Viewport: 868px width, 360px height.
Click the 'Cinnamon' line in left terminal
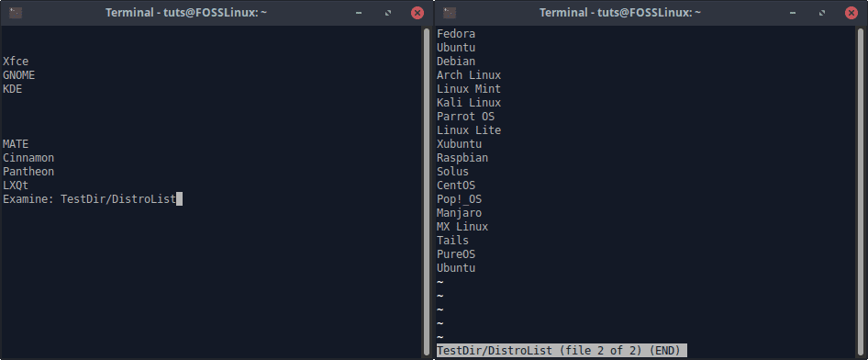click(28, 158)
